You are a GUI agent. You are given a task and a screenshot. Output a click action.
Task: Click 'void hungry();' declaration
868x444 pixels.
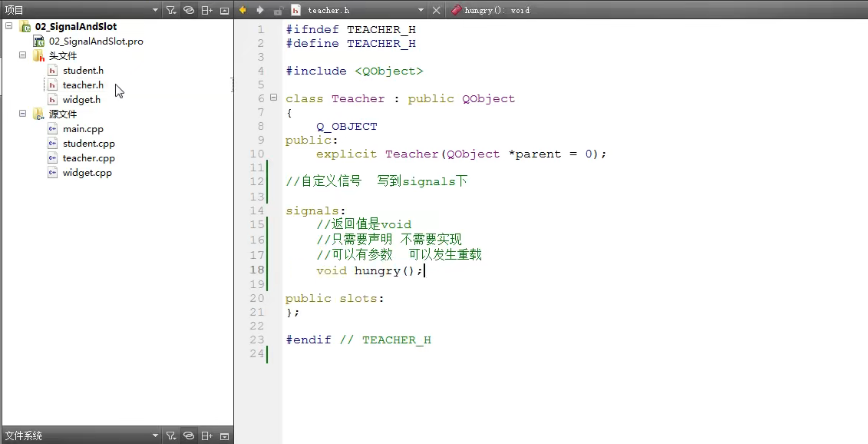click(369, 270)
